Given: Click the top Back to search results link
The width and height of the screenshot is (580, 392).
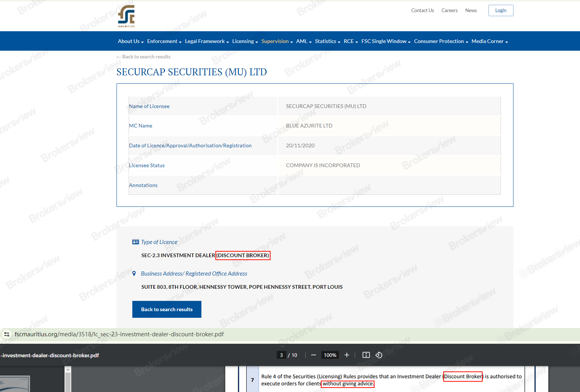Looking at the screenshot, I should [x=143, y=57].
